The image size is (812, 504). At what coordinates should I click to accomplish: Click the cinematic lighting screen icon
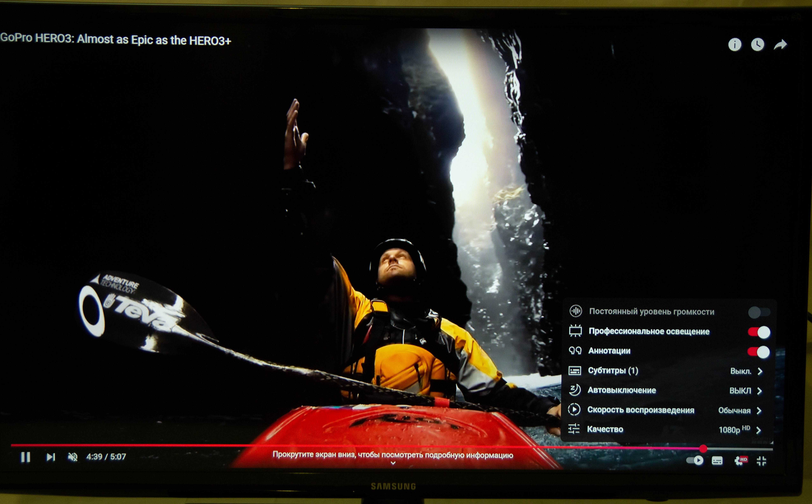[x=575, y=331]
